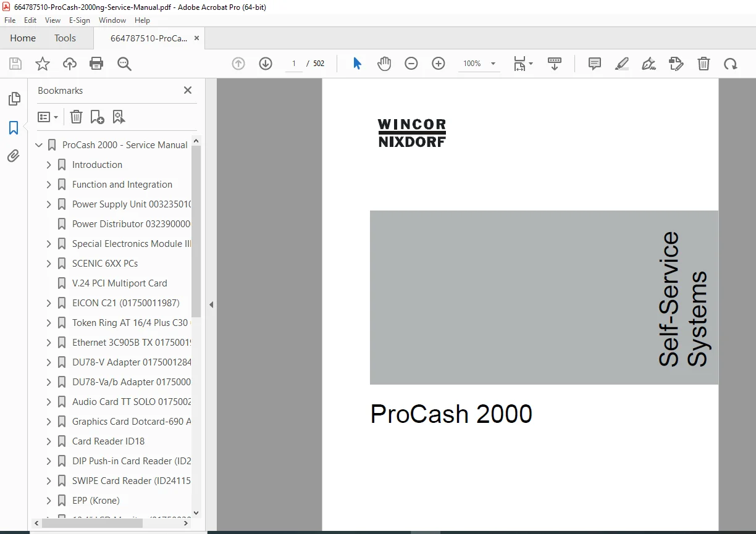Expand the EICON C21 bookmark
Image resolution: width=756 pixels, height=534 pixels.
click(x=49, y=303)
